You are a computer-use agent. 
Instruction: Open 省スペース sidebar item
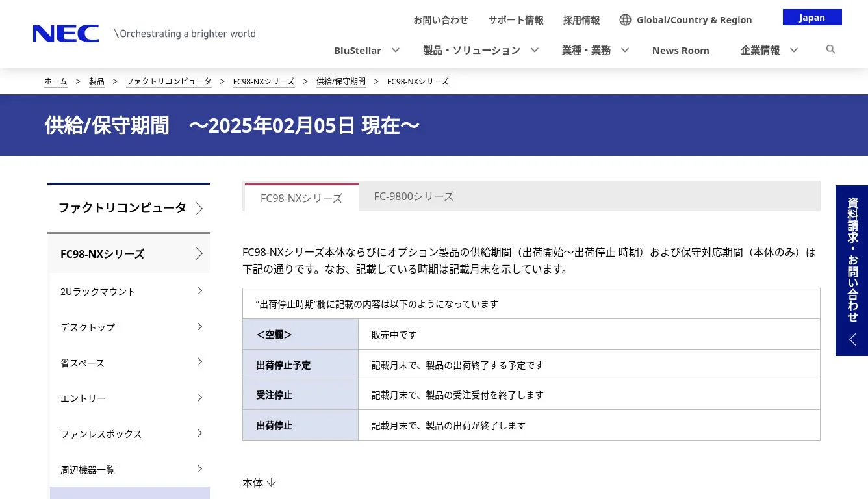click(130, 363)
